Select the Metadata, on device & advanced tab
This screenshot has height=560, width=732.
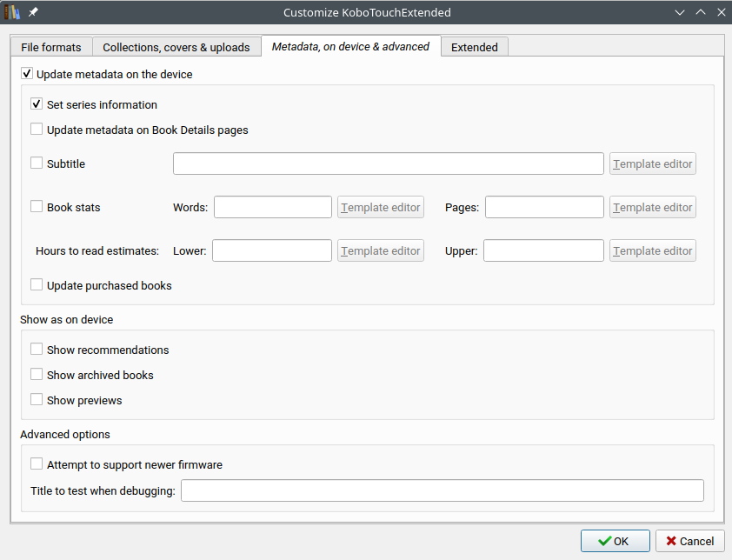click(x=350, y=46)
